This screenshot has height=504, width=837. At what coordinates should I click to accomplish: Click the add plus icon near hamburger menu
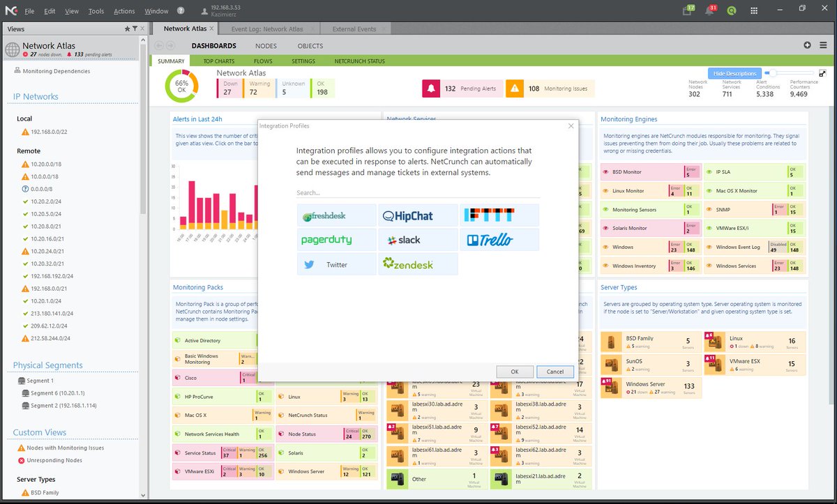point(808,45)
